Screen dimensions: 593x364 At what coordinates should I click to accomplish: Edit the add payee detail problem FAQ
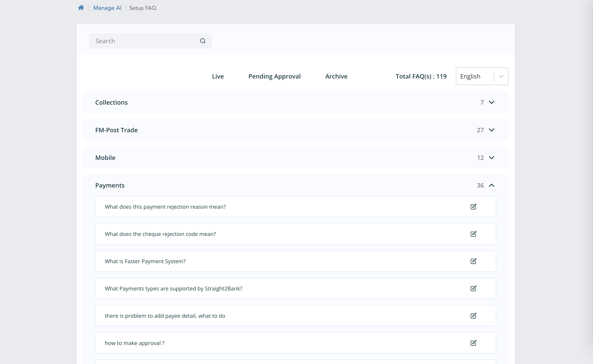[x=473, y=316]
